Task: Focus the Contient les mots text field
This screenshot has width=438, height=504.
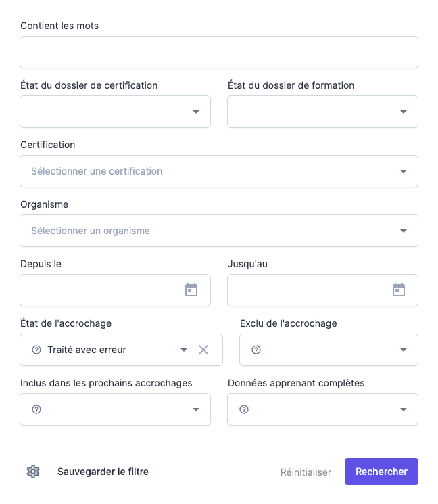Action: (x=219, y=52)
